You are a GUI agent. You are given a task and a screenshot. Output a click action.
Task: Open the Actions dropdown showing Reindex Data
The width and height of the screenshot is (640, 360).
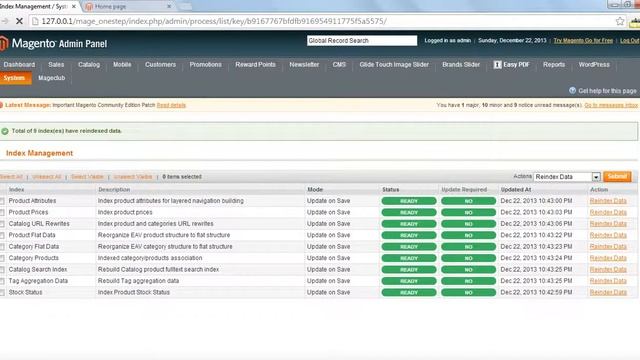tap(567, 177)
